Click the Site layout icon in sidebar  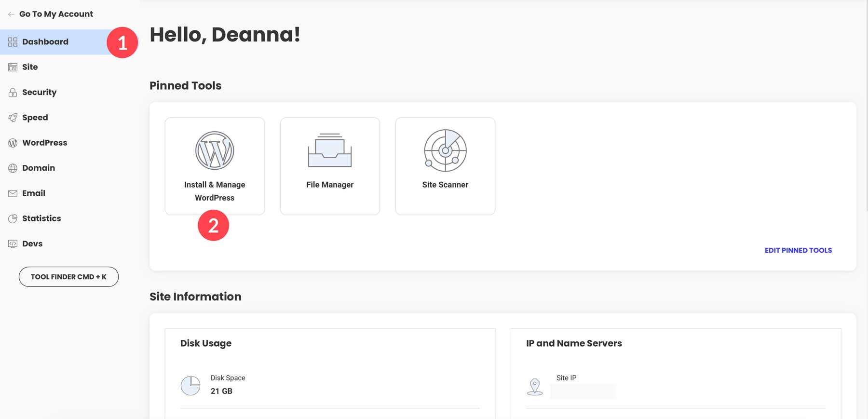coord(13,67)
